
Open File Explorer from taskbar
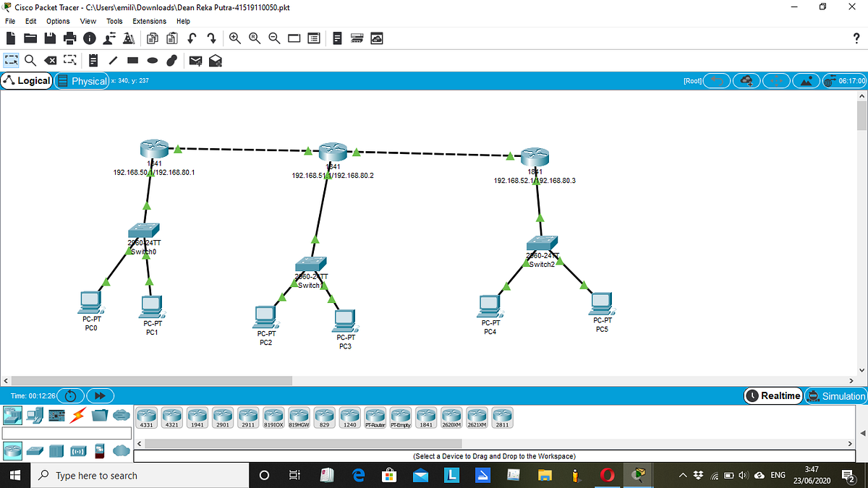[545, 475]
